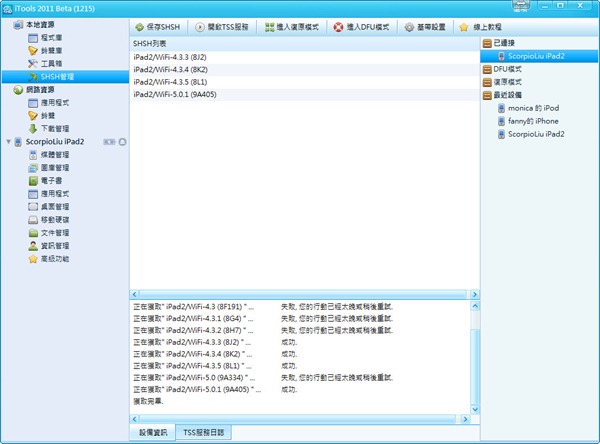Click the eject icon beside ScorpioLiu iPad2
Screen dimensions: 600x444
tap(122, 142)
